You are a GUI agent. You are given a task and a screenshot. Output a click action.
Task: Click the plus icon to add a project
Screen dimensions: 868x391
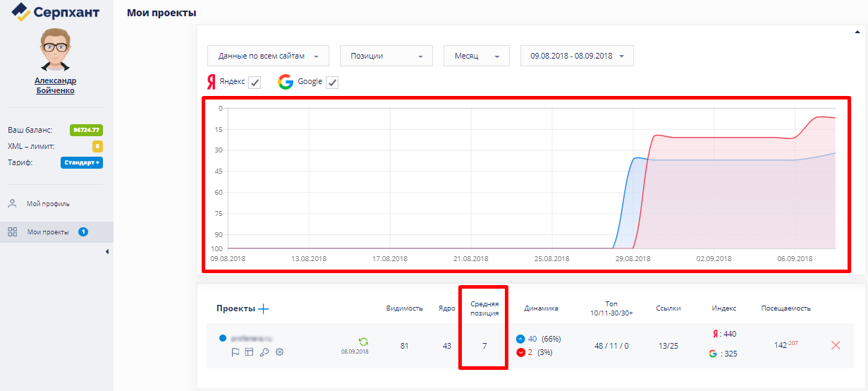point(264,308)
